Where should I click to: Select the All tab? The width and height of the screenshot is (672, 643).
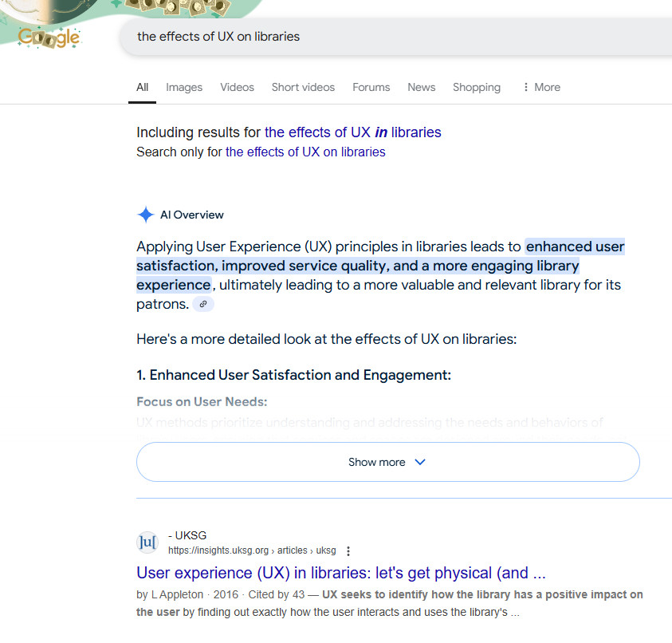click(142, 87)
